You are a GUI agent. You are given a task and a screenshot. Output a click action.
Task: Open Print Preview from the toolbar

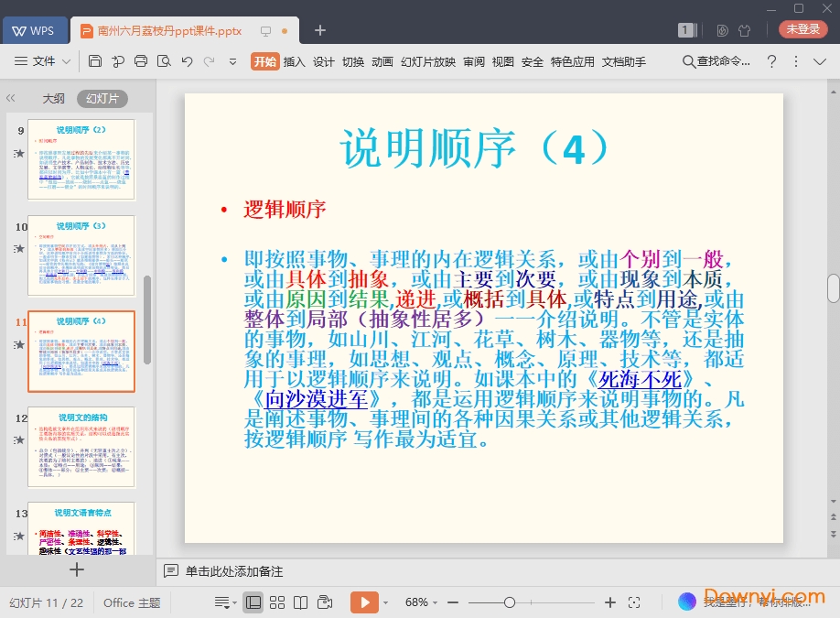164,61
